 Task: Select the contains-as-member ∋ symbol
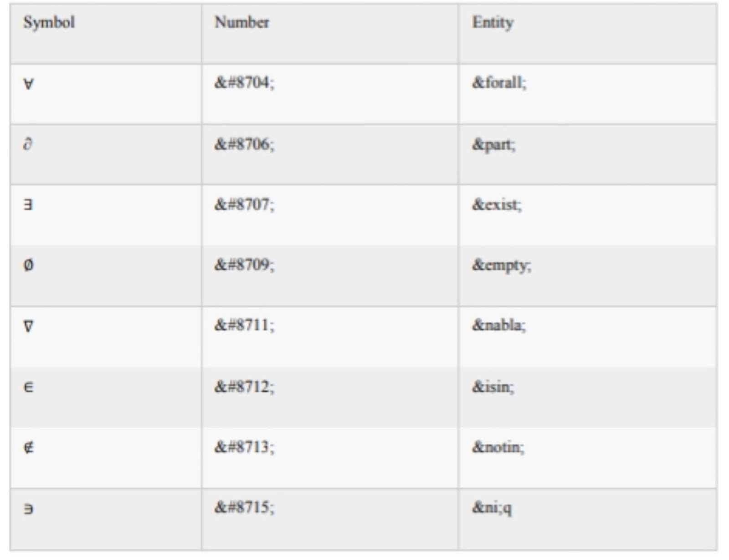click(x=28, y=509)
